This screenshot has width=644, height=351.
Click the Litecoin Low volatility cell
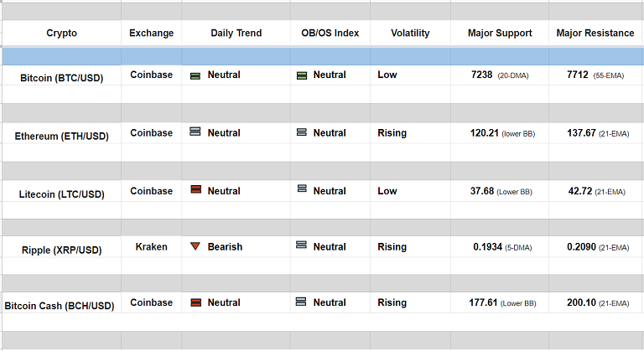coord(387,191)
